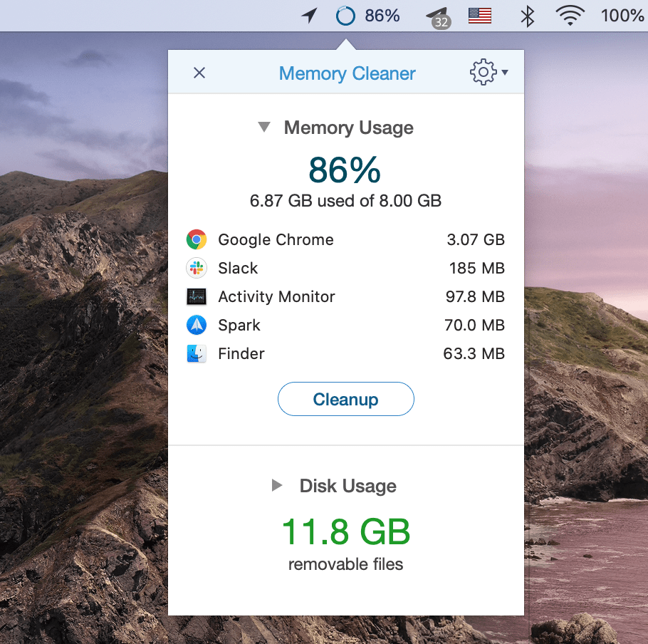The width and height of the screenshot is (648, 644).
Task: Click the Memory Cleaner title text
Action: pyautogui.click(x=347, y=73)
